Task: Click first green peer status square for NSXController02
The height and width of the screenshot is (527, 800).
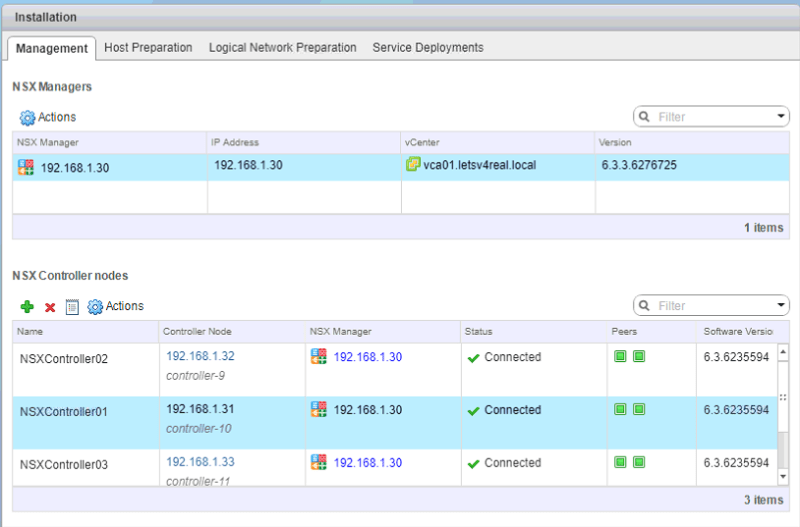Action: pos(620,356)
